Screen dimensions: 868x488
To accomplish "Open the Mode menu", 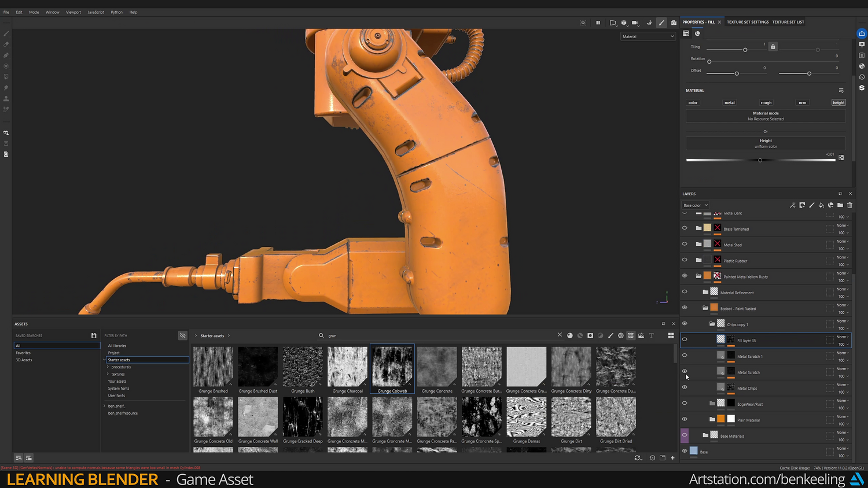I will click(x=34, y=12).
